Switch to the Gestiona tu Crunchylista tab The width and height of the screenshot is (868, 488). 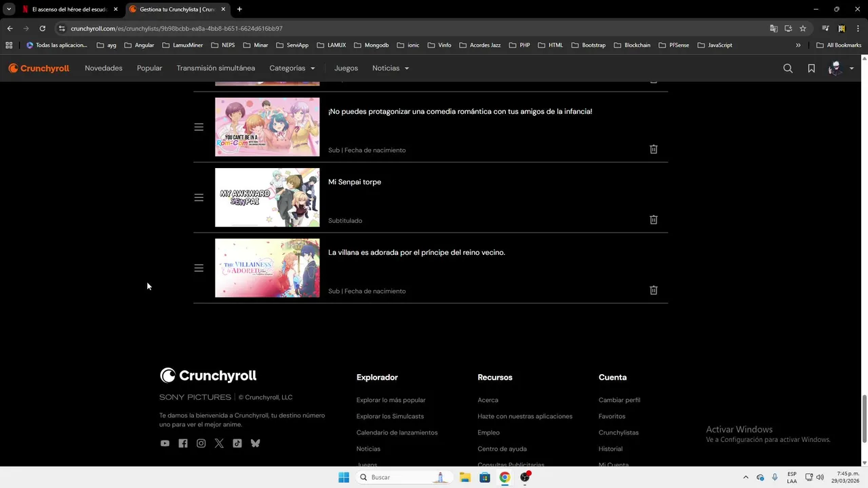click(176, 9)
